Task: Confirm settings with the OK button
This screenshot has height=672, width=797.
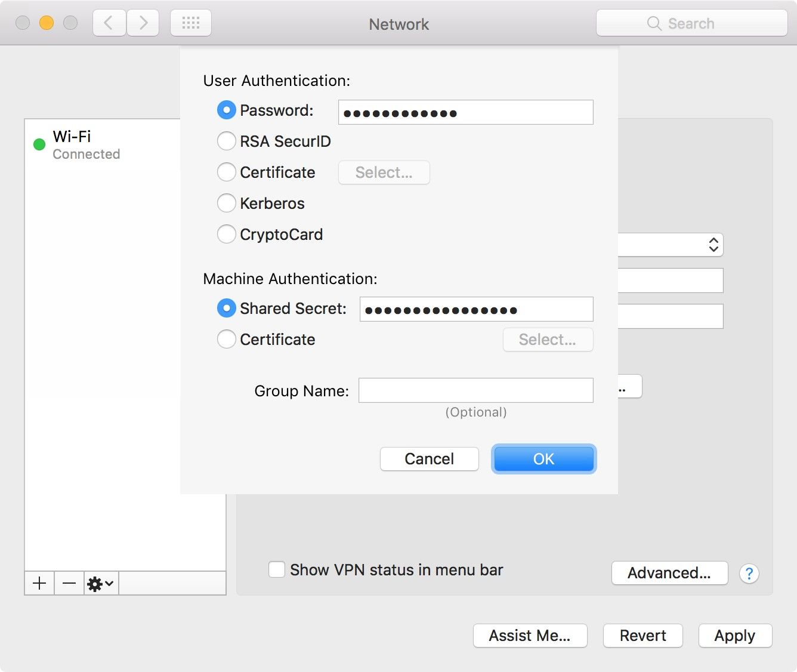Action: point(543,459)
